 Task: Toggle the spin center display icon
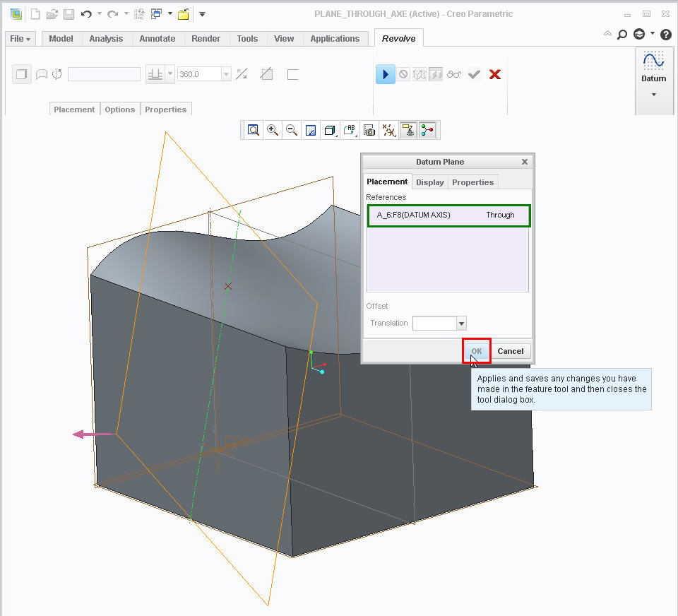[427, 130]
